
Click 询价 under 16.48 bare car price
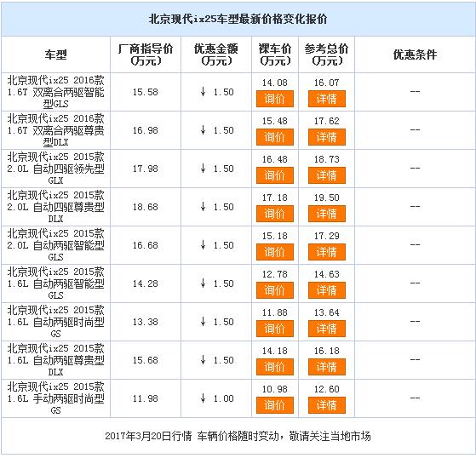[275, 175]
